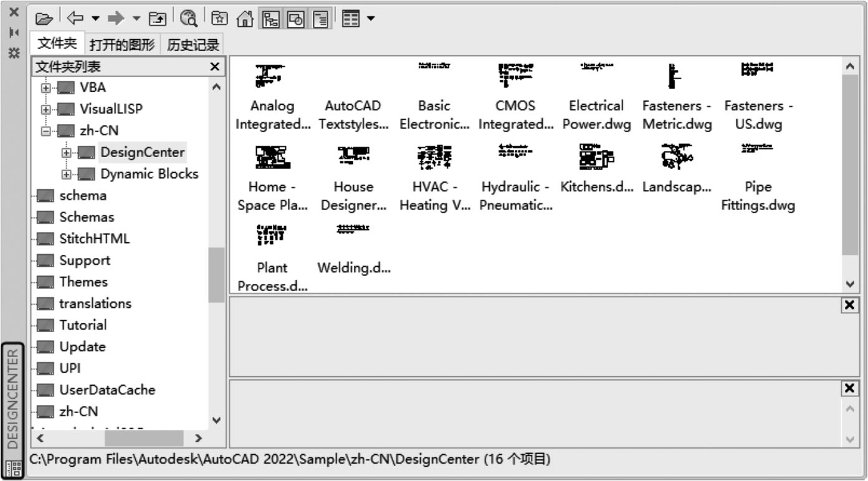Click the content area scroll-down arrow
Screen dimensions: 868x481
[850, 284]
